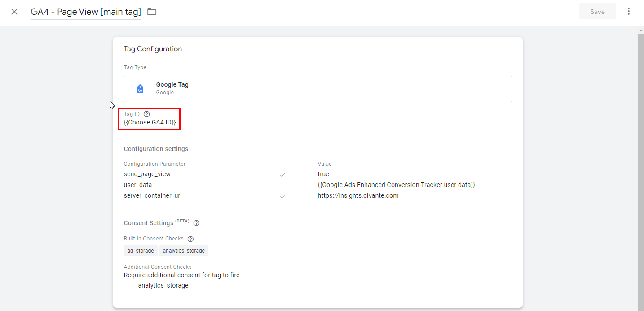Click the vertical scrollbar track

click(641, 172)
